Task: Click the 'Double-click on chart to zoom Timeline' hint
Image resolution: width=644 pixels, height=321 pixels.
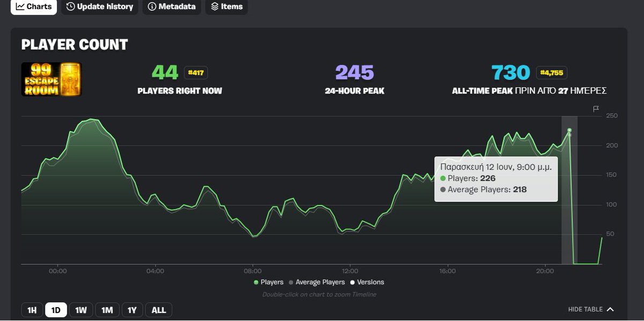Action: [319, 294]
